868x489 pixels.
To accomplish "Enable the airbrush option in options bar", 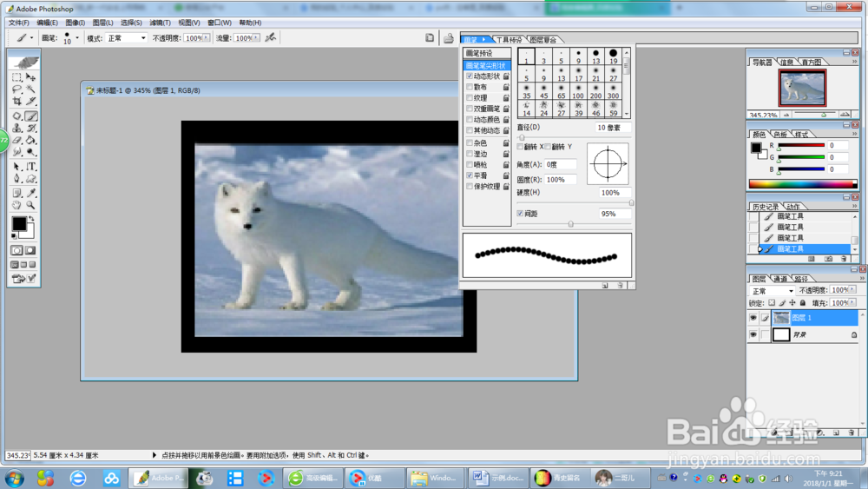I will click(270, 37).
